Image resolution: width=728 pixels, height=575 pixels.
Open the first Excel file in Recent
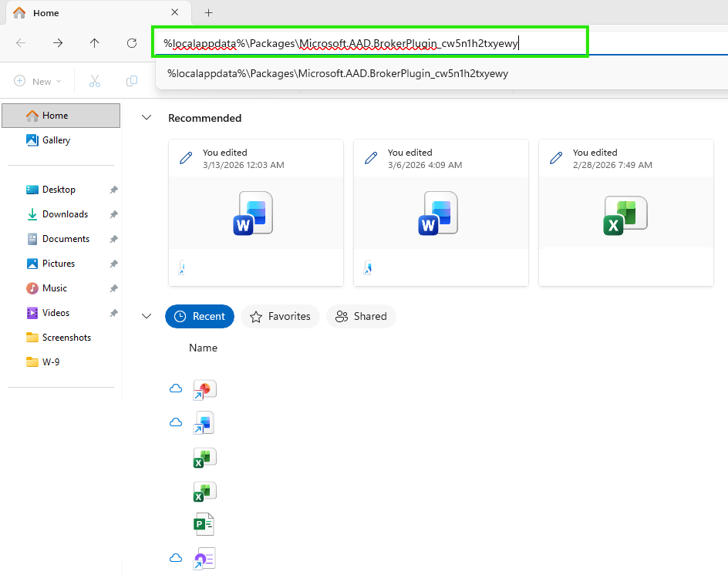205,457
